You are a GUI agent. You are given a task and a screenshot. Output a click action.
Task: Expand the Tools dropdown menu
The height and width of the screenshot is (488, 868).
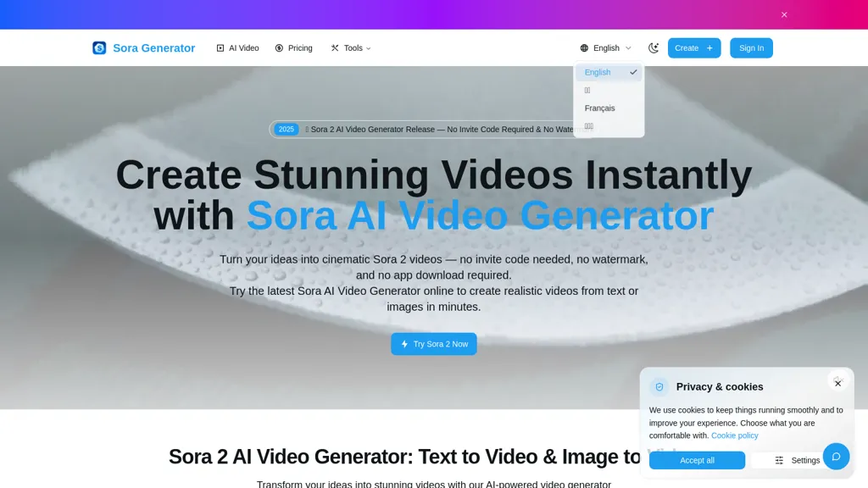pyautogui.click(x=350, y=48)
